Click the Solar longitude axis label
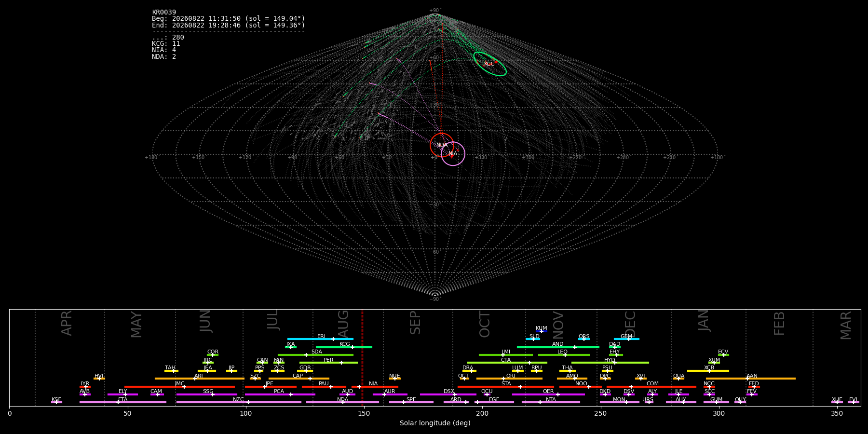Viewport: 868px width, 434px height. pyautogui.click(x=435, y=423)
